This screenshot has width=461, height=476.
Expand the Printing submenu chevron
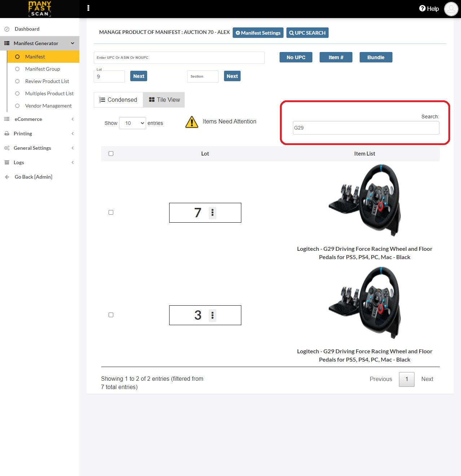pyautogui.click(x=73, y=134)
